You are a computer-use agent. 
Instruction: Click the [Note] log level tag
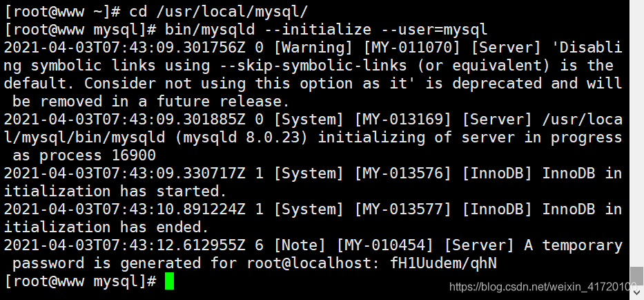point(300,245)
